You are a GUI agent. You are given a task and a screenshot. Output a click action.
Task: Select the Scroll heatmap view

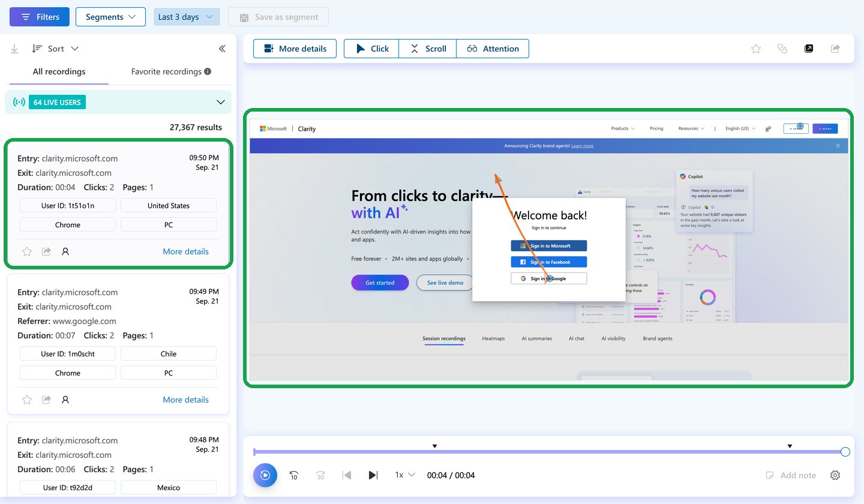click(x=428, y=49)
